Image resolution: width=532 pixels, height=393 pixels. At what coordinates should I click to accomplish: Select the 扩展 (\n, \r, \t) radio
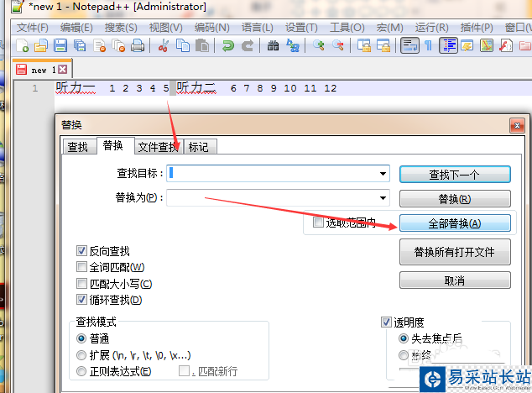click(81, 355)
